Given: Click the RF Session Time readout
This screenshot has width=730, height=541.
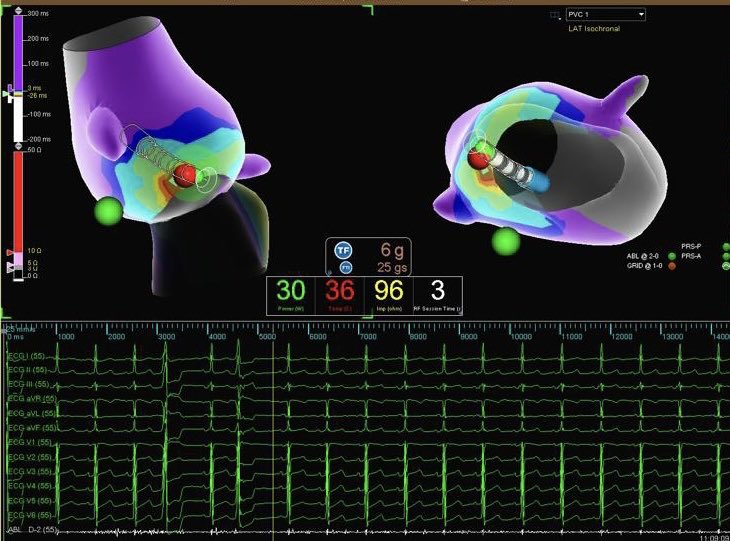Looking at the screenshot, I should (438, 295).
